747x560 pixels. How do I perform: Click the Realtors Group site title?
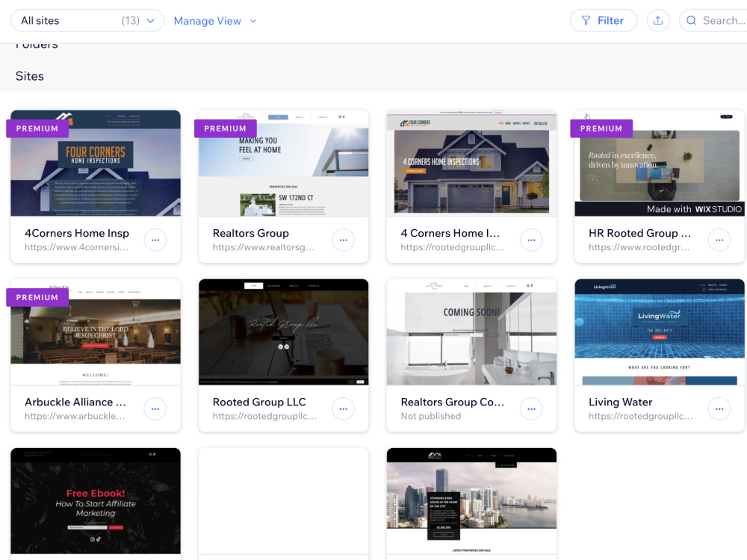point(250,233)
